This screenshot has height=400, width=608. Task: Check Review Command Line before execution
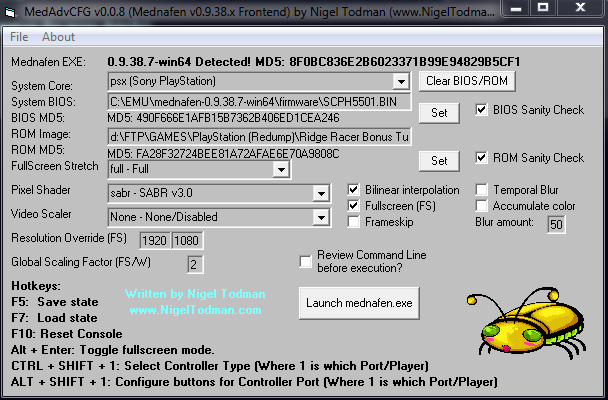tap(306, 261)
